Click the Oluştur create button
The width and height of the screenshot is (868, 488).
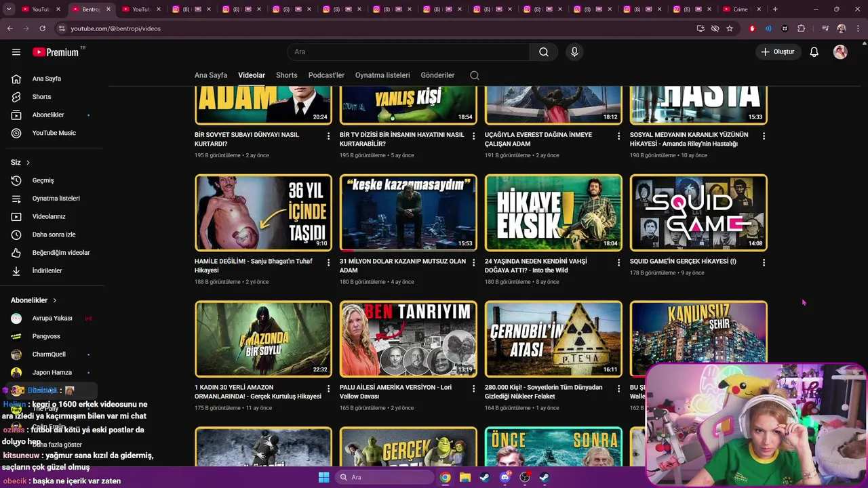tap(778, 52)
